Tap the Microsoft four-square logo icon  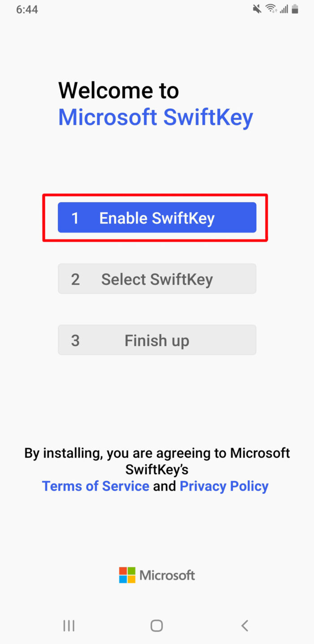pos(127,575)
